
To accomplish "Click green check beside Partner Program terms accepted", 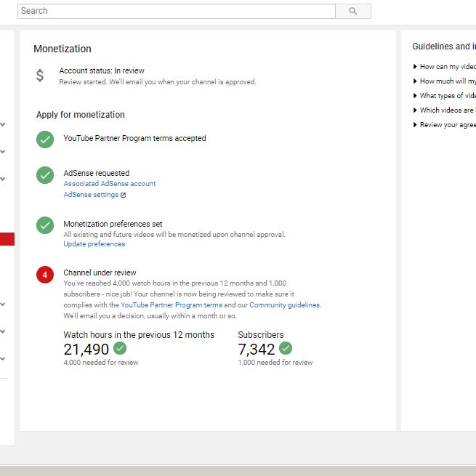I will (x=45, y=140).
